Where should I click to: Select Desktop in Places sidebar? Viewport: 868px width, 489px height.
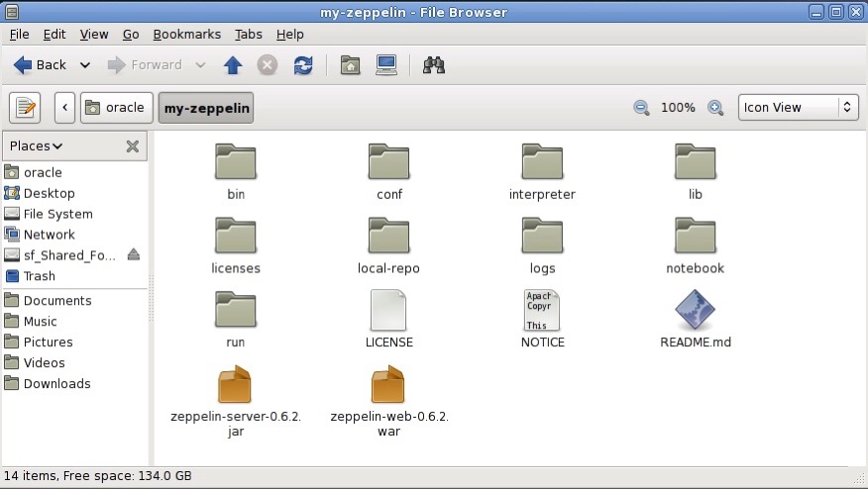(x=75, y=193)
